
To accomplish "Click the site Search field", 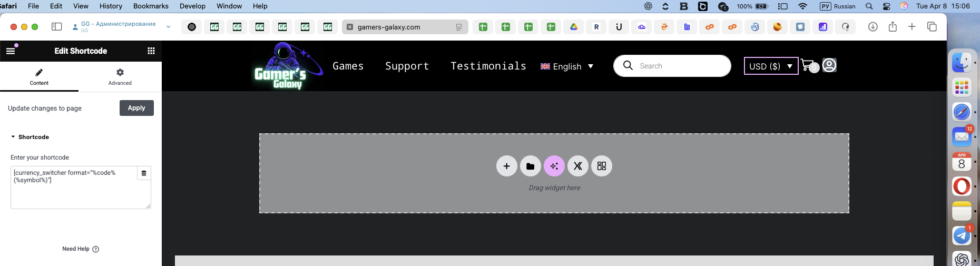I will 680,66.
